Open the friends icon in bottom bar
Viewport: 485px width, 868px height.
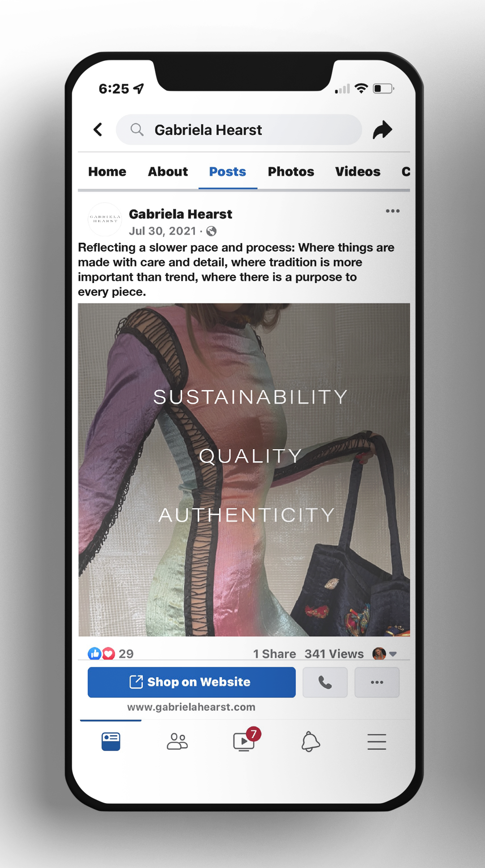pyautogui.click(x=177, y=742)
